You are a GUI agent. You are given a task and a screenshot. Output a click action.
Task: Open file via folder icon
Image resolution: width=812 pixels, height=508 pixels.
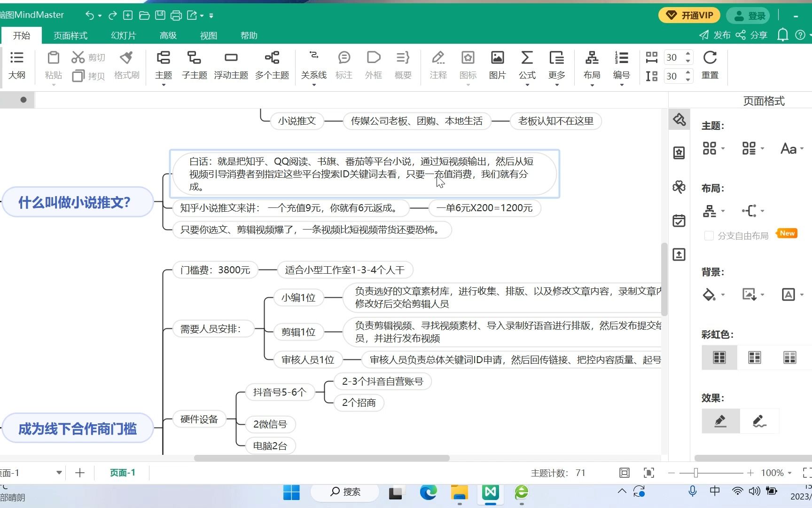tap(144, 16)
